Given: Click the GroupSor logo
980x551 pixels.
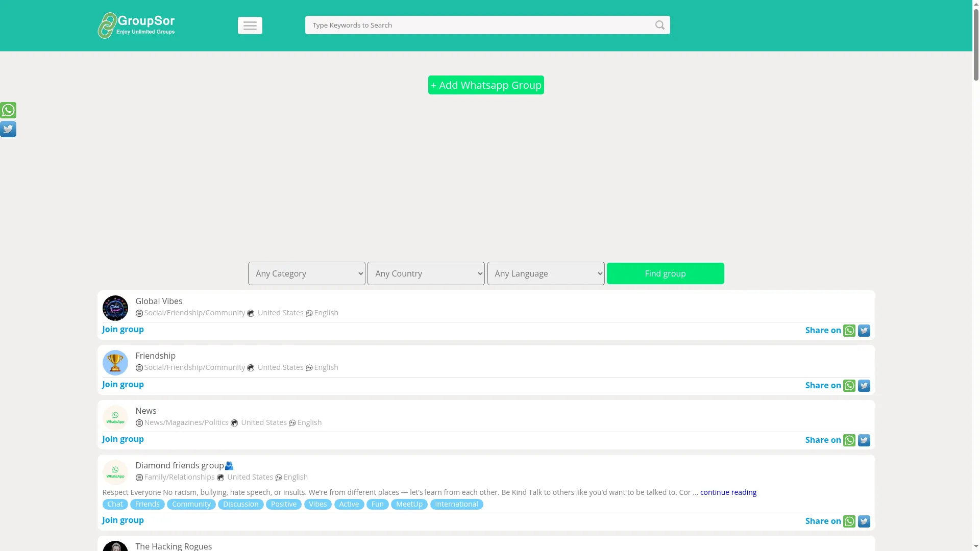Looking at the screenshot, I should click(136, 26).
